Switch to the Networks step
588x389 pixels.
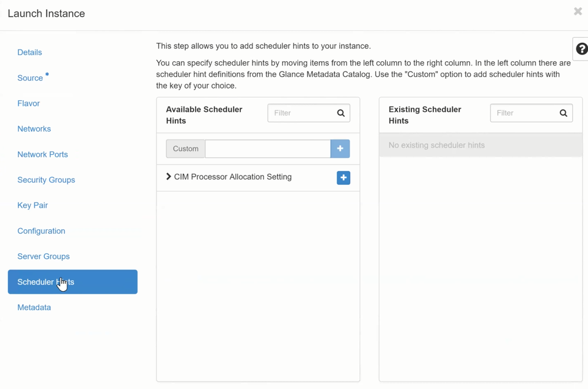tap(34, 129)
